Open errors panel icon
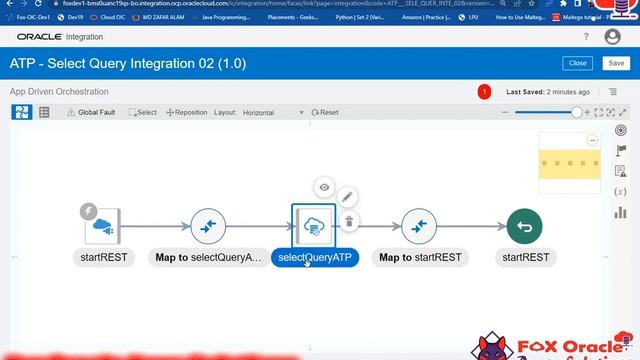This screenshot has height=360, width=640. pyautogui.click(x=620, y=171)
